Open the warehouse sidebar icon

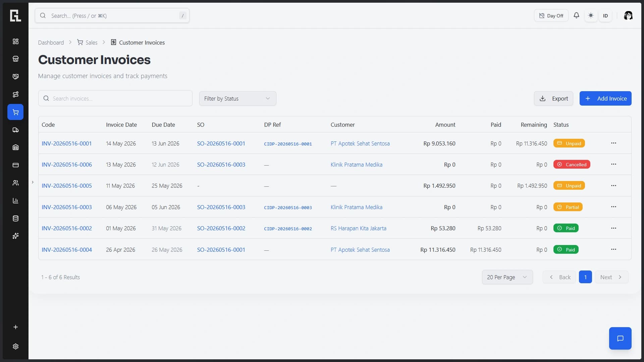[x=15, y=147]
